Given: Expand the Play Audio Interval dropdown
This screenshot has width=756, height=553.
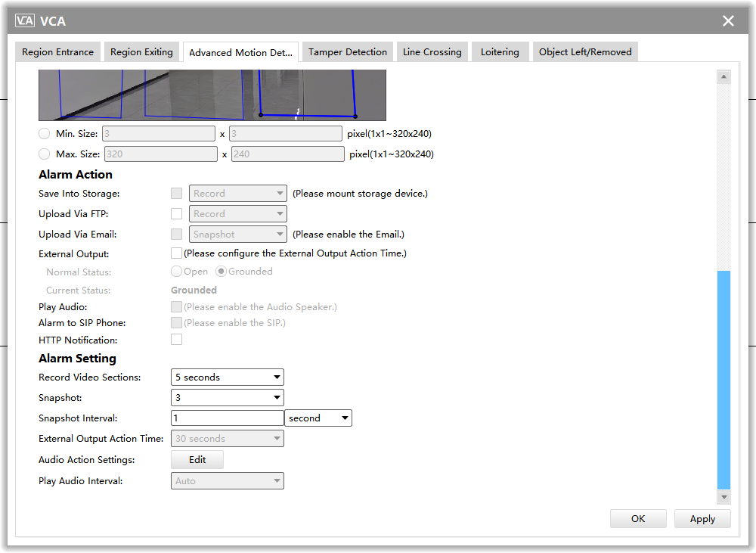Looking at the screenshot, I should pos(228,480).
